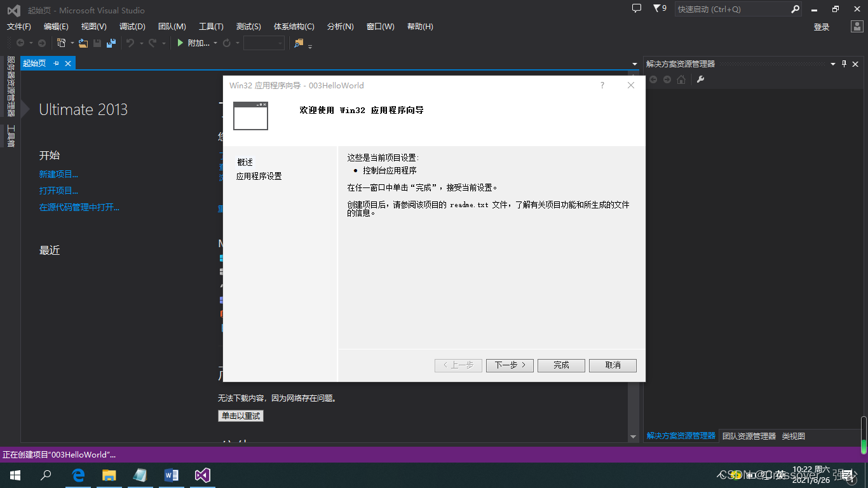Open the empty solution configuration combo box
Screen dimensions: 868x488
pyautogui.click(x=264, y=43)
